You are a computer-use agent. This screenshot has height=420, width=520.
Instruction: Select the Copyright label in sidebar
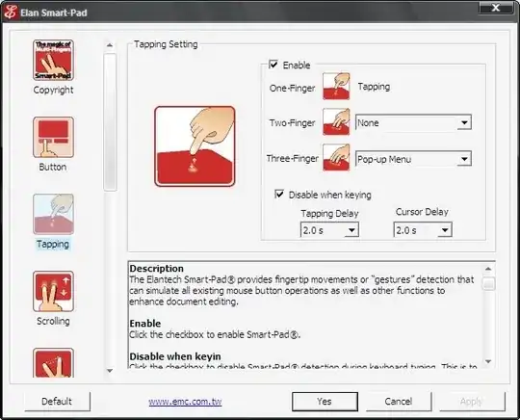tap(53, 90)
